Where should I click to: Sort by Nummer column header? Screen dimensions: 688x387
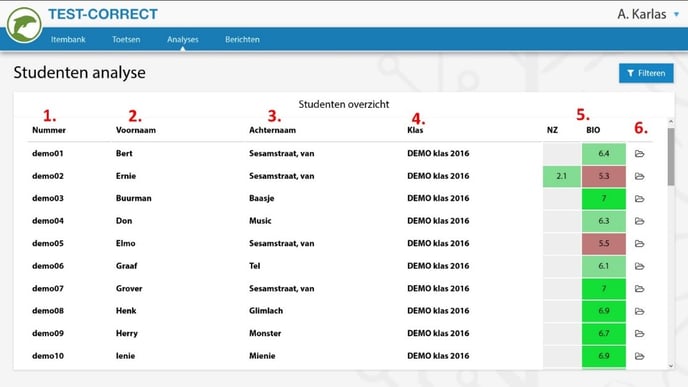tap(49, 130)
